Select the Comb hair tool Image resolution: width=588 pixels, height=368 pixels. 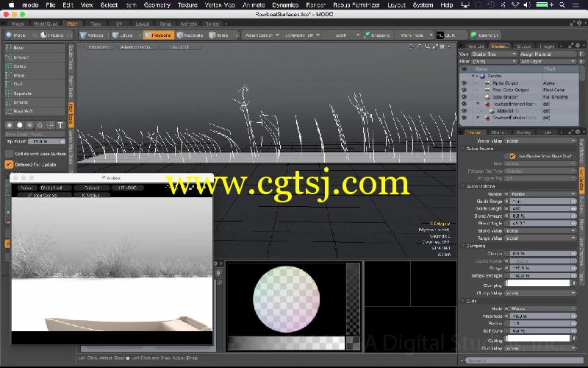[35, 66]
